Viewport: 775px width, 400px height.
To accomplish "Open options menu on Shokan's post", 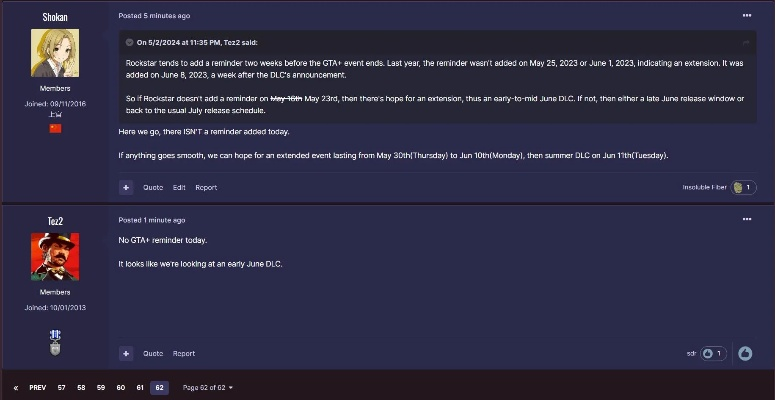I will (x=746, y=15).
